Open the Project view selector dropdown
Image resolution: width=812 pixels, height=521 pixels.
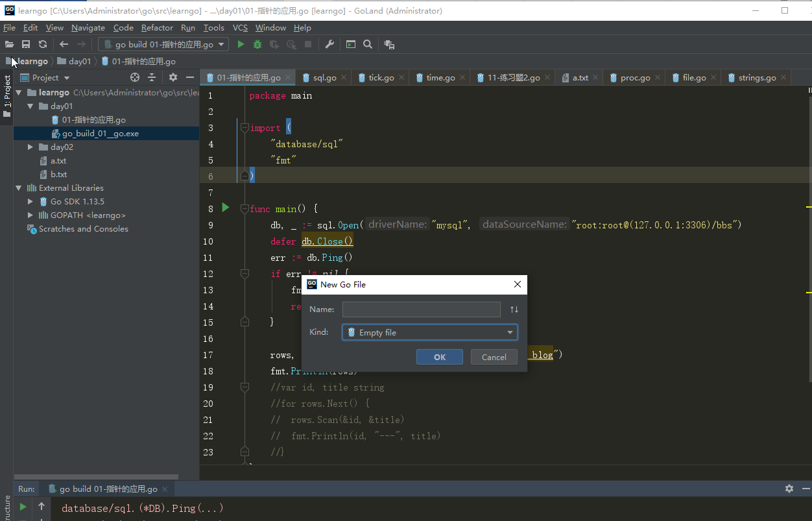coord(45,77)
